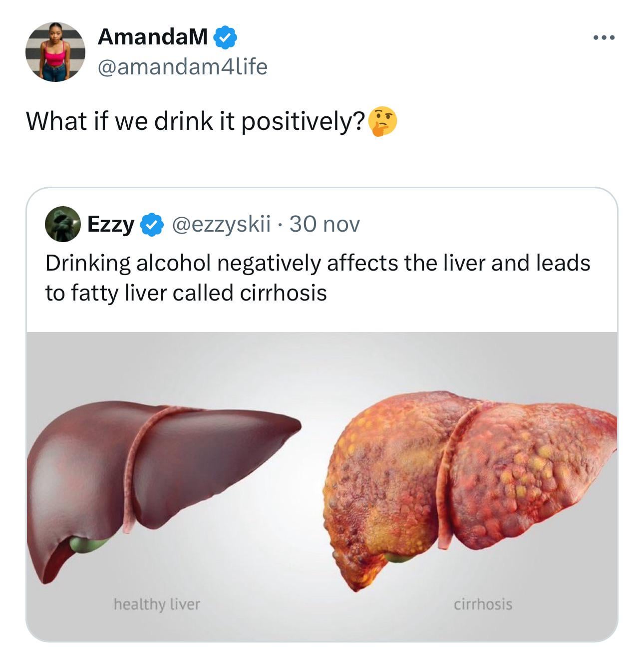
Task: Open AmandaM's profile picture
Action: coord(55,52)
